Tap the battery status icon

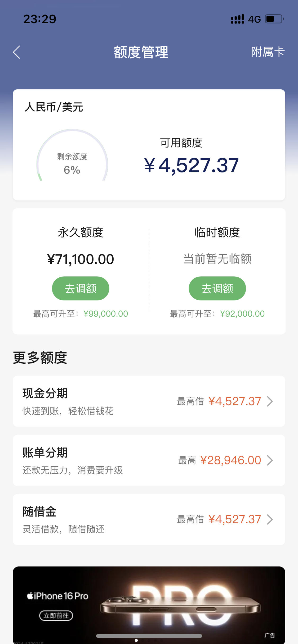pyautogui.click(x=274, y=19)
